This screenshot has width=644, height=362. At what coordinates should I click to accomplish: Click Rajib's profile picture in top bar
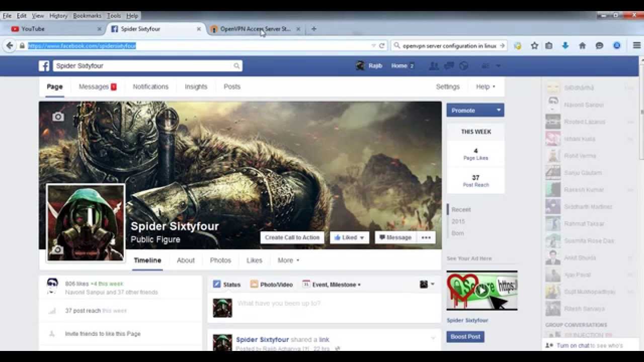point(360,66)
